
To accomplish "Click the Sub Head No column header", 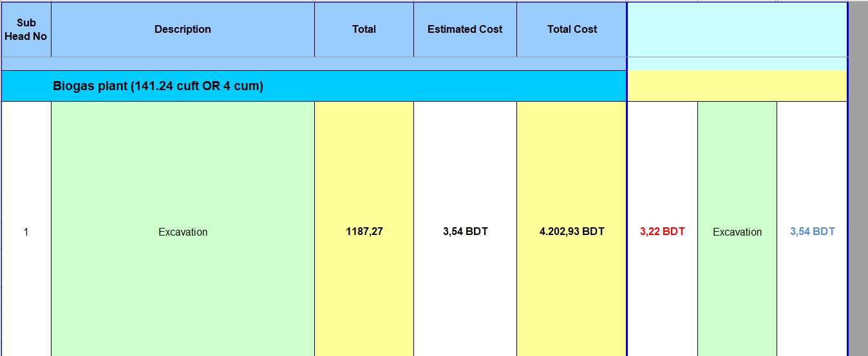I will (26, 30).
